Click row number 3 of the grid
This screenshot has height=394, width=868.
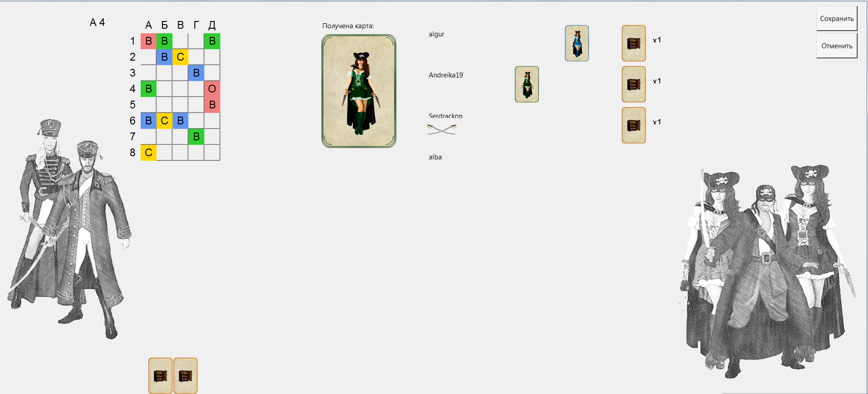132,73
